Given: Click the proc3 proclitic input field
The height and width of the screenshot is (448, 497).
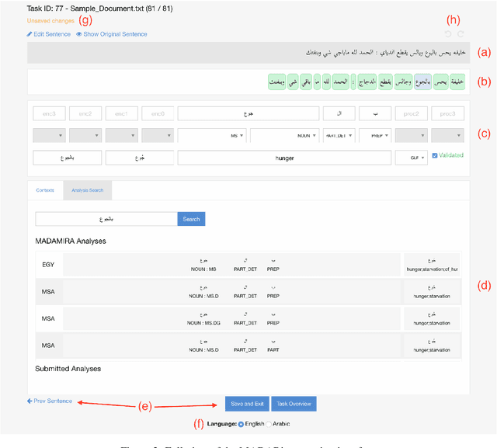Looking at the screenshot, I should 447,113.
